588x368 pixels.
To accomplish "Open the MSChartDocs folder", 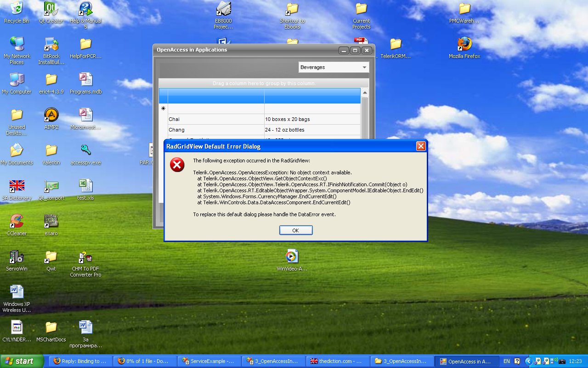I will [x=51, y=331].
